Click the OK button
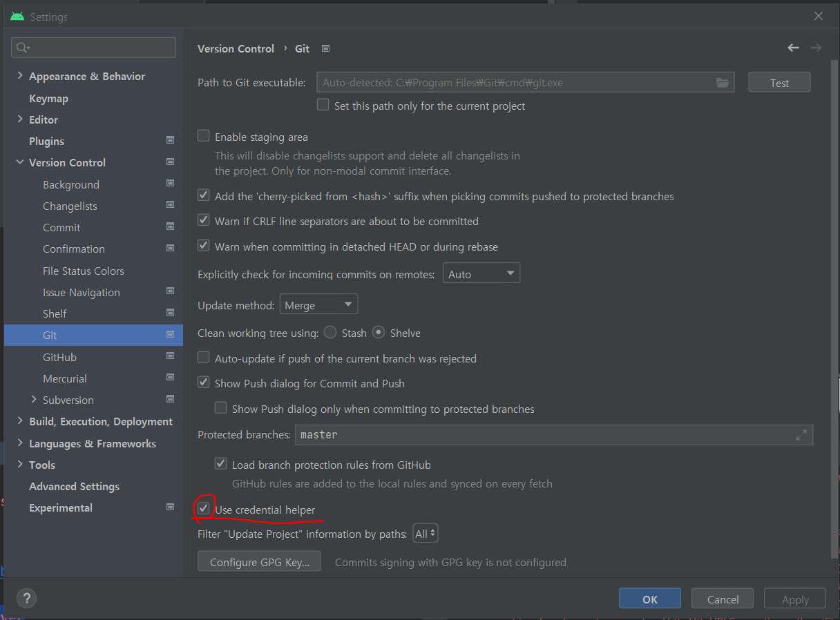The width and height of the screenshot is (840, 620). click(x=650, y=599)
